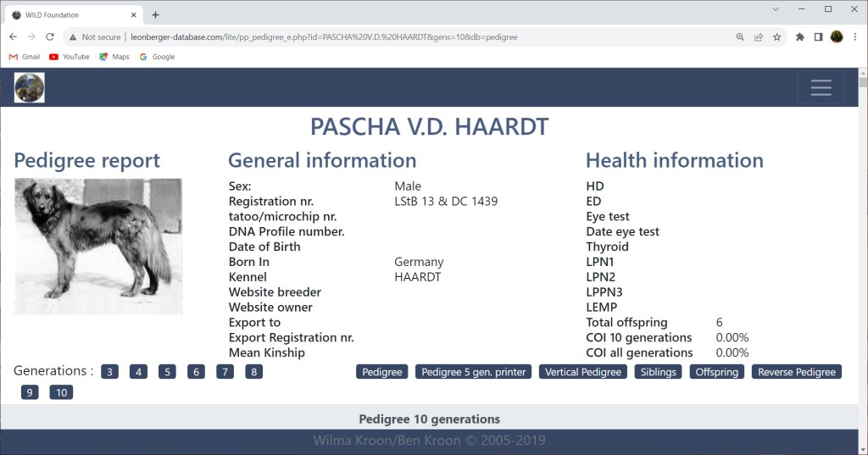
Task: Open the Gmail bookmark
Action: pyautogui.click(x=25, y=57)
